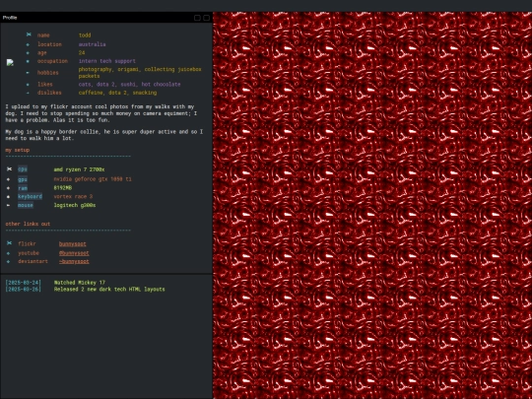
Task: Click the bullet icon beside ram
Action: (x=9, y=188)
